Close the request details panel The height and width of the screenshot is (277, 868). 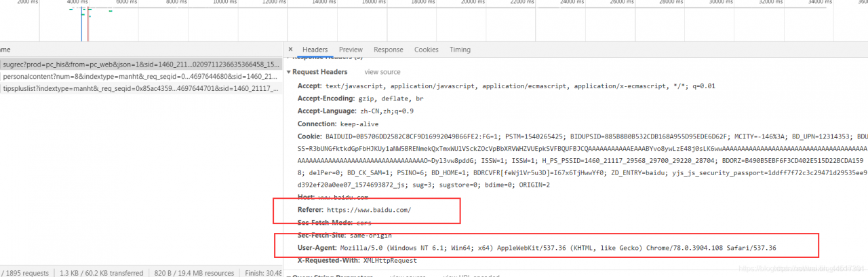290,50
